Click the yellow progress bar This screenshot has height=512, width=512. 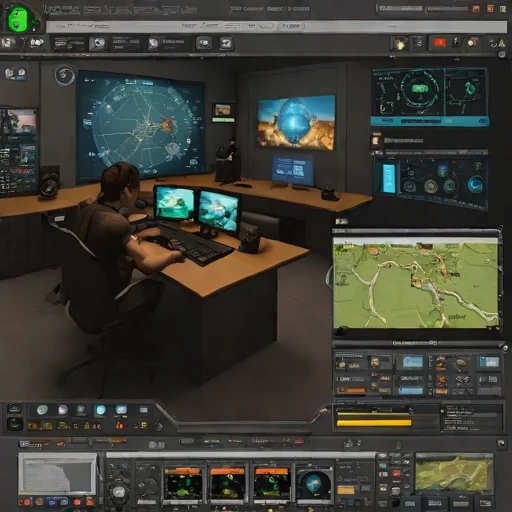374,423
